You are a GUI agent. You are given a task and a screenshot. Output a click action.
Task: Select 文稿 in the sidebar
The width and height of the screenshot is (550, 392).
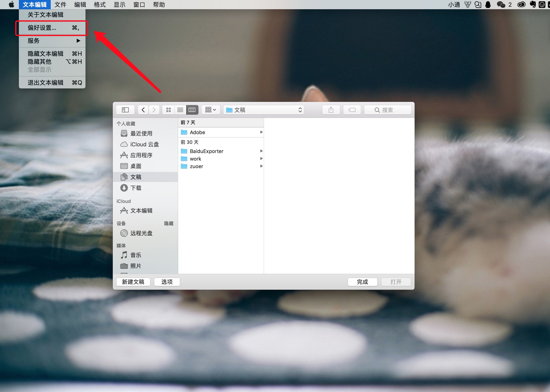145,177
